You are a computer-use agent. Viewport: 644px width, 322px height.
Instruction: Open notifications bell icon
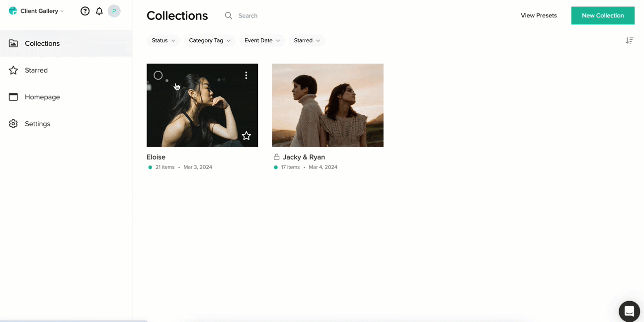pos(99,11)
